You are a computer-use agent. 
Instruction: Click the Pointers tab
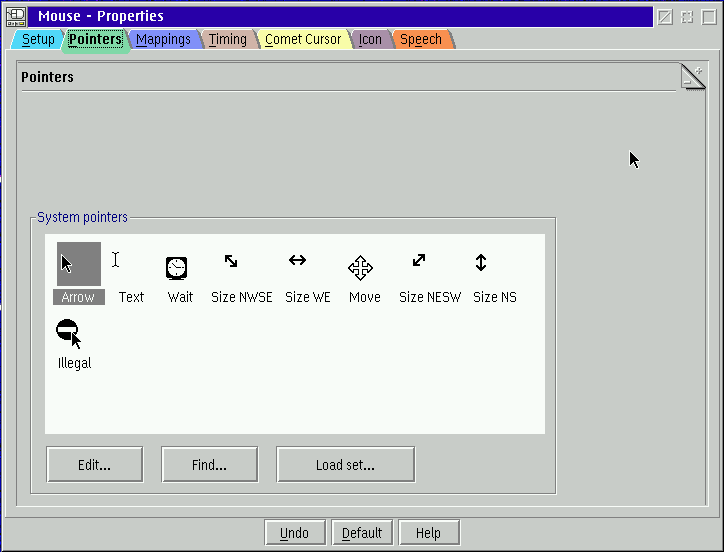tap(96, 40)
